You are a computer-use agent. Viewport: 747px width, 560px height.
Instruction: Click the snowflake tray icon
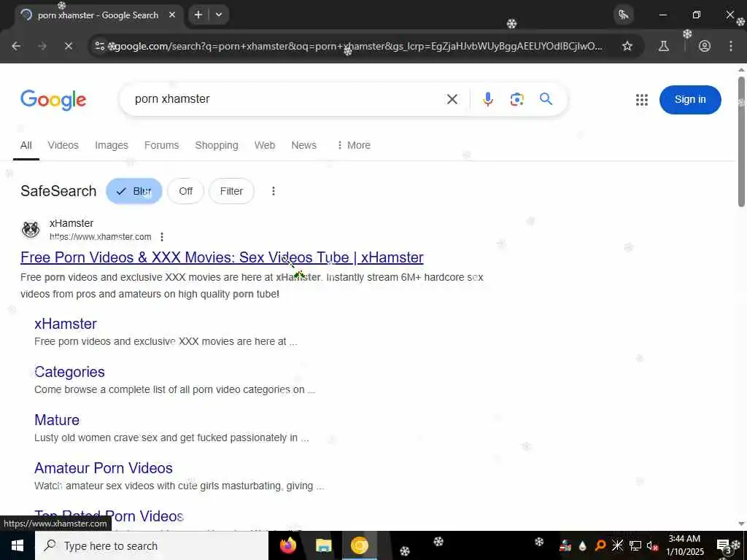tap(617, 545)
